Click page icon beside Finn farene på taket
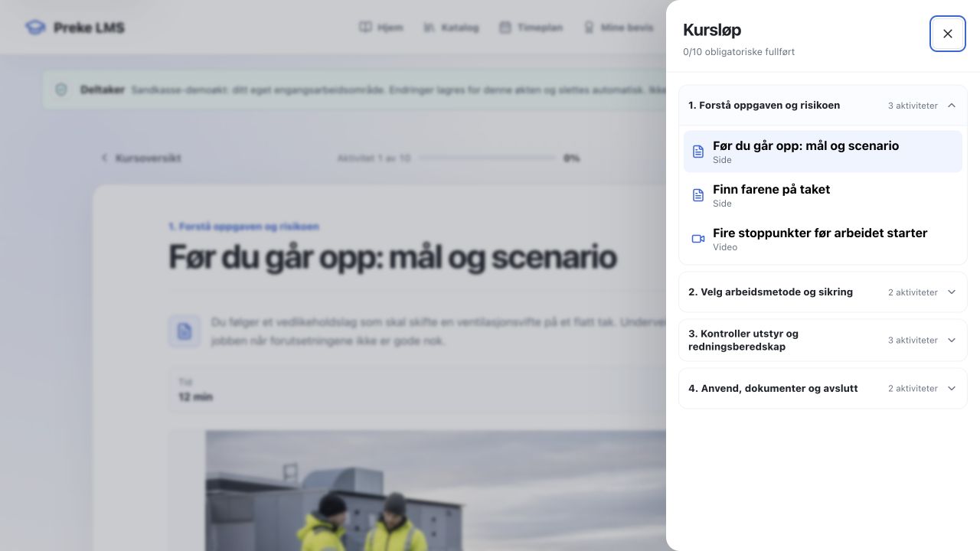The width and height of the screenshot is (980, 551). coord(698,195)
